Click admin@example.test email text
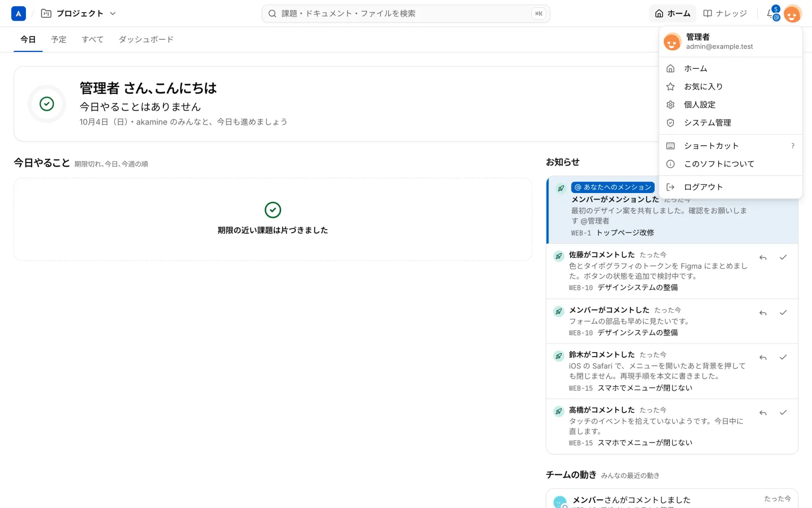 tap(719, 47)
